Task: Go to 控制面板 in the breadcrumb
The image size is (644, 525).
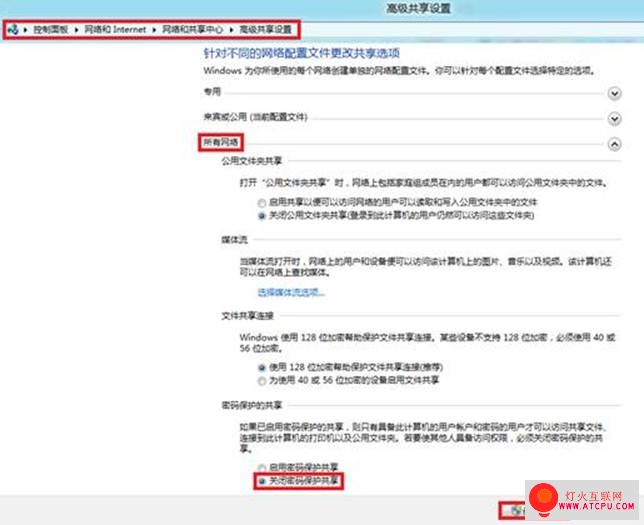Action: 51,30
